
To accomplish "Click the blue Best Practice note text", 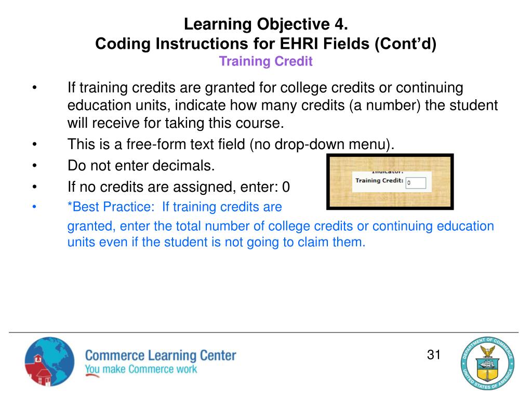I will click(x=281, y=224).
